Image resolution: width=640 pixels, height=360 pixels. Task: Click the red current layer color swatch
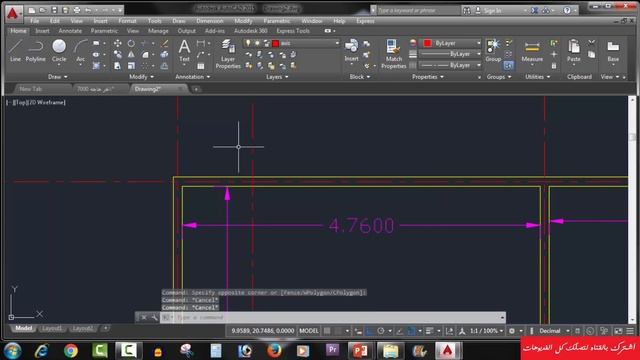pyautogui.click(x=276, y=43)
